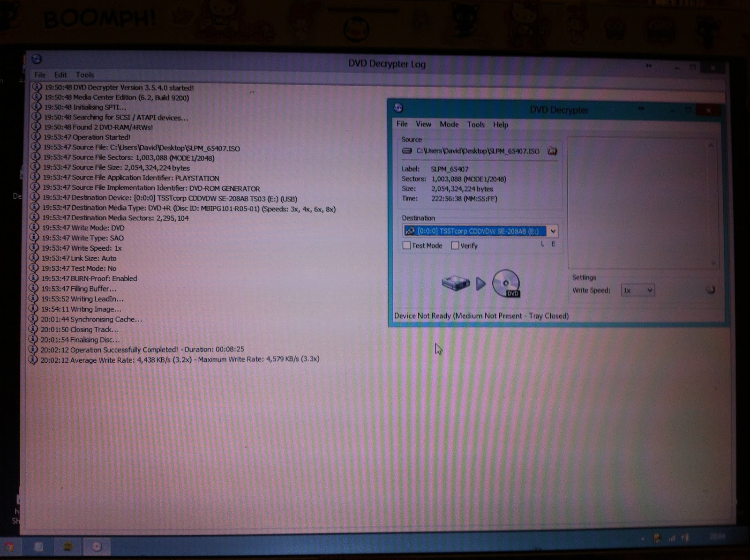Click the taskbar clock in system tray

coord(718,537)
